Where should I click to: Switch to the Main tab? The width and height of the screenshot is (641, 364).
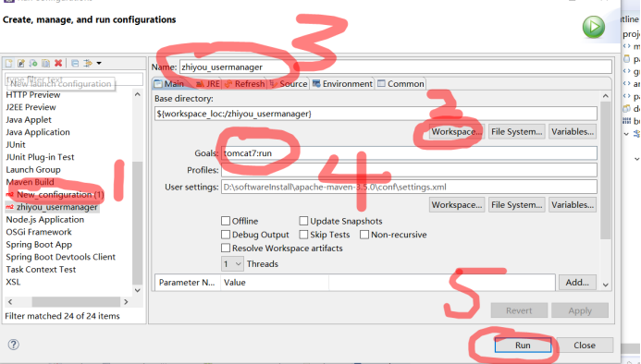169,84
